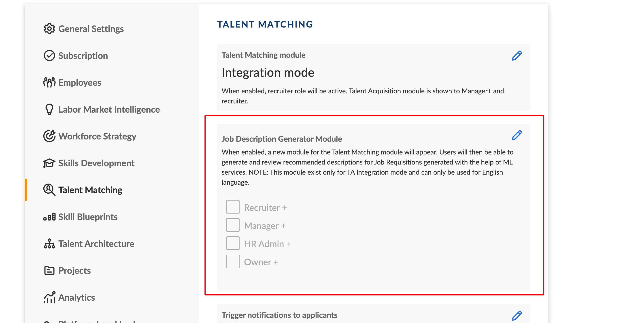
Task: Edit the Talent Matching module pencil icon
Action: tap(517, 56)
